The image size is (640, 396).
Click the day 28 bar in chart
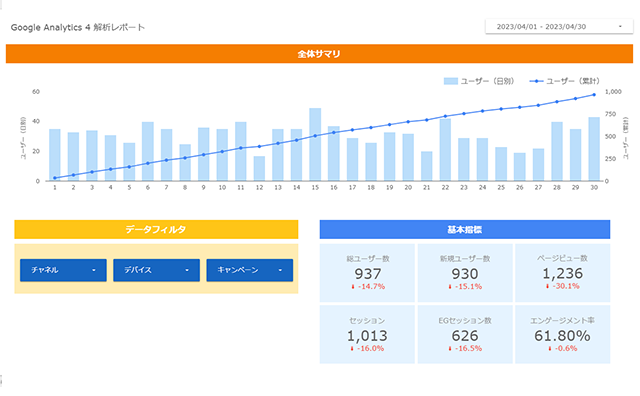[x=557, y=151]
